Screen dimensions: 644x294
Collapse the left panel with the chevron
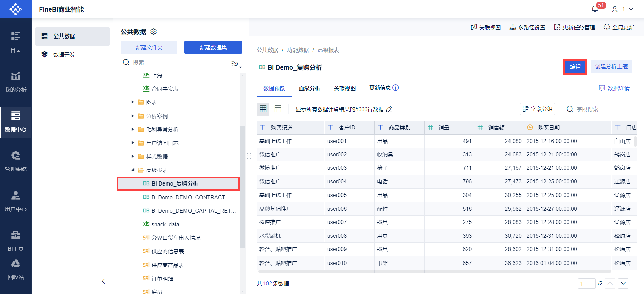[103, 281]
